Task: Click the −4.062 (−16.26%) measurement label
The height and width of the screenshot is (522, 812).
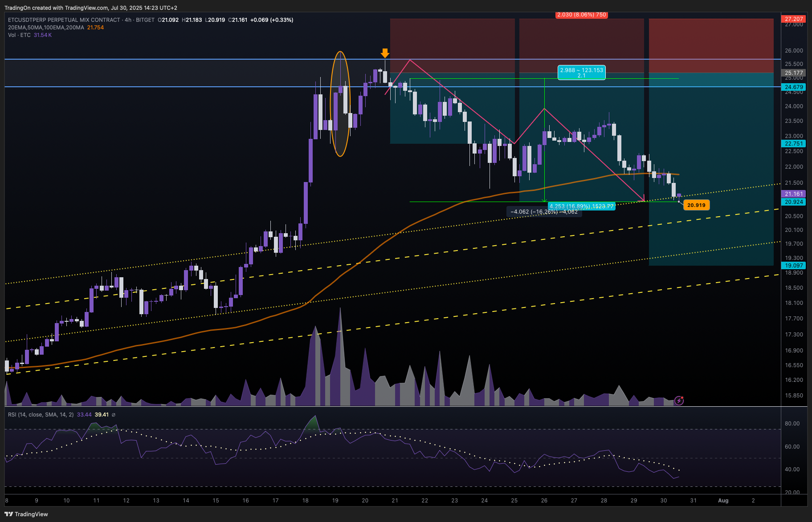Action: (544, 212)
